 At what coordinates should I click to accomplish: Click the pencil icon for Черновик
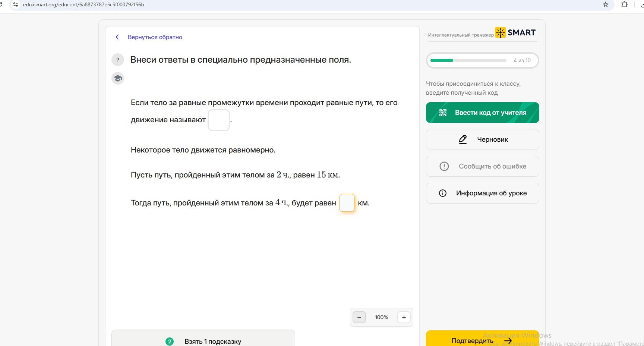click(x=463, y=139)
